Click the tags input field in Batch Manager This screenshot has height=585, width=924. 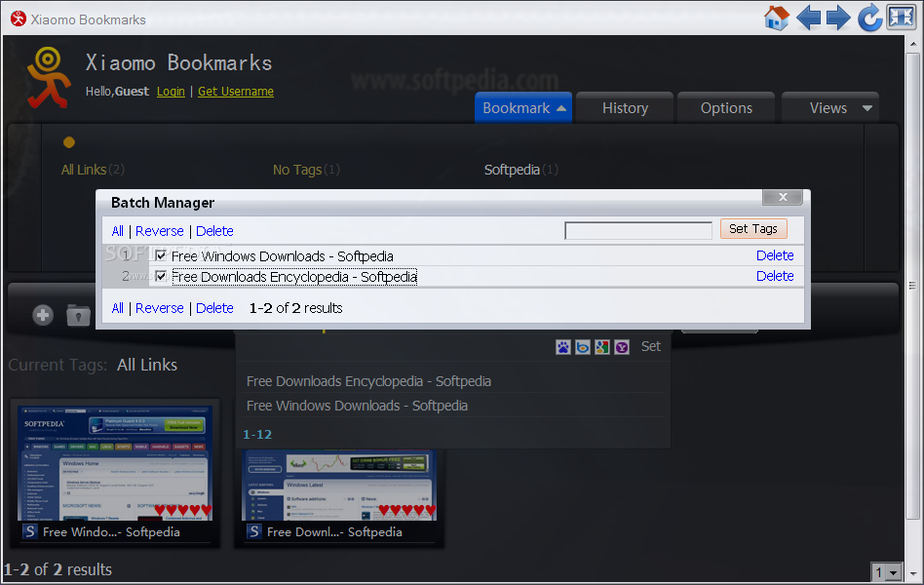point(638,230)
